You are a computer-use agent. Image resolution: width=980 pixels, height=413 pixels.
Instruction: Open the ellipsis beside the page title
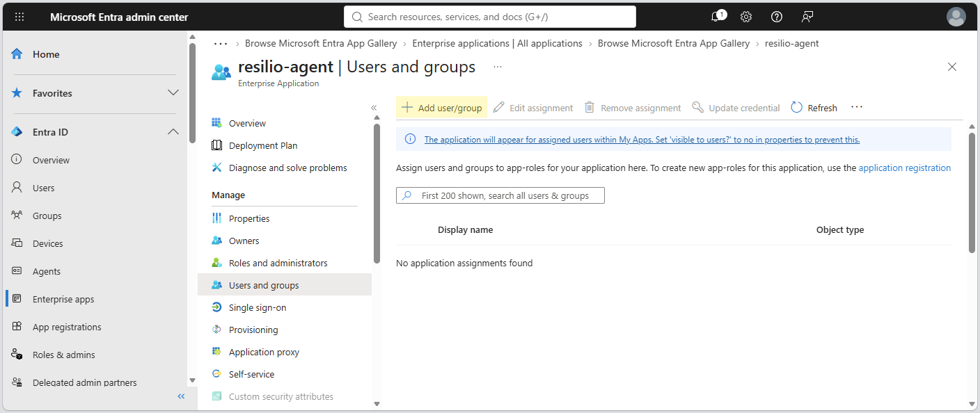pyautogui.click(x=497, y=67)
